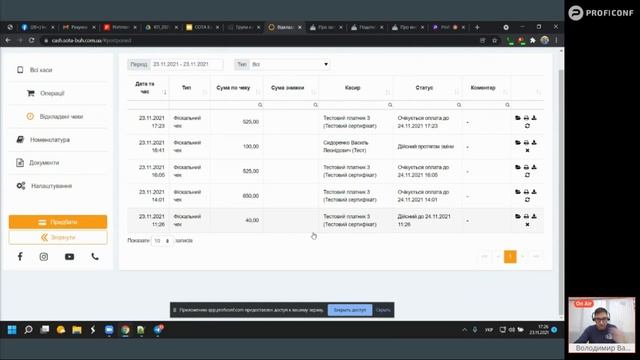Open Документи in sidebar

coord(44,162)
